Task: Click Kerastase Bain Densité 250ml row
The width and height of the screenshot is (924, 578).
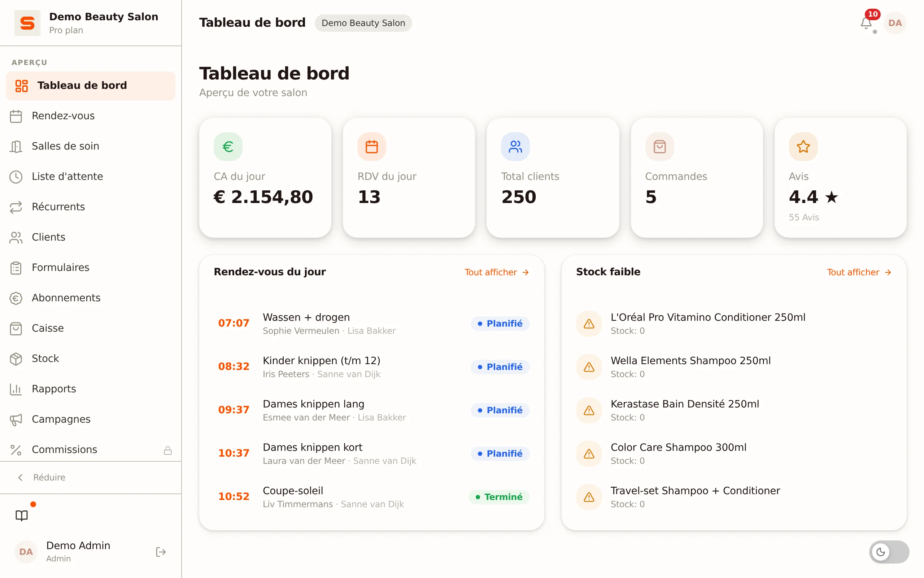Action: click(734, 410)
